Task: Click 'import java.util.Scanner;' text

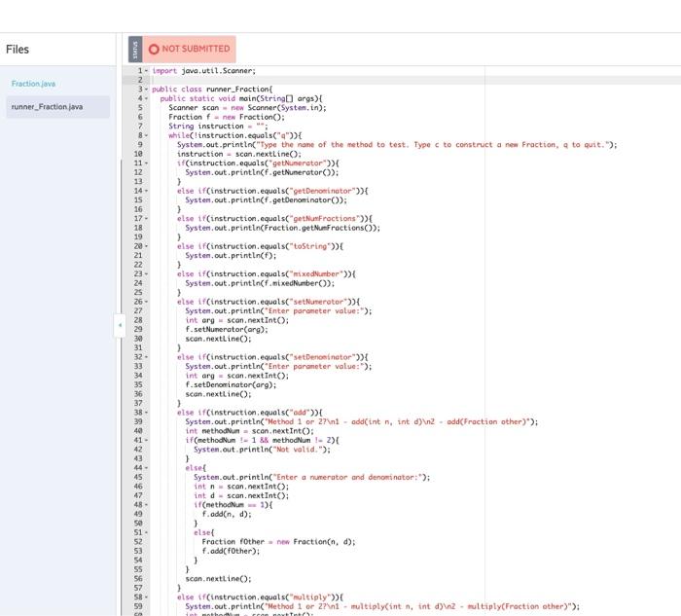Action: coord(203,71)
